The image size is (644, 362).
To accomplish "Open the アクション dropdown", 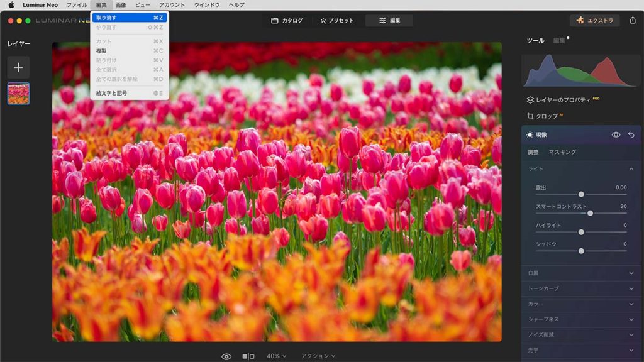I will point(318,356).
